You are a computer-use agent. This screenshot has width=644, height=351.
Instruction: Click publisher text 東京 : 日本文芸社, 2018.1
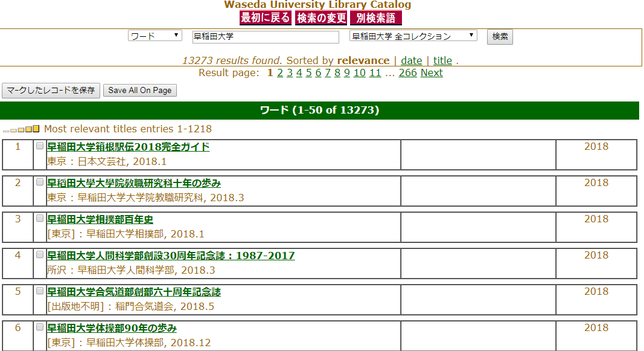[107, 161]
